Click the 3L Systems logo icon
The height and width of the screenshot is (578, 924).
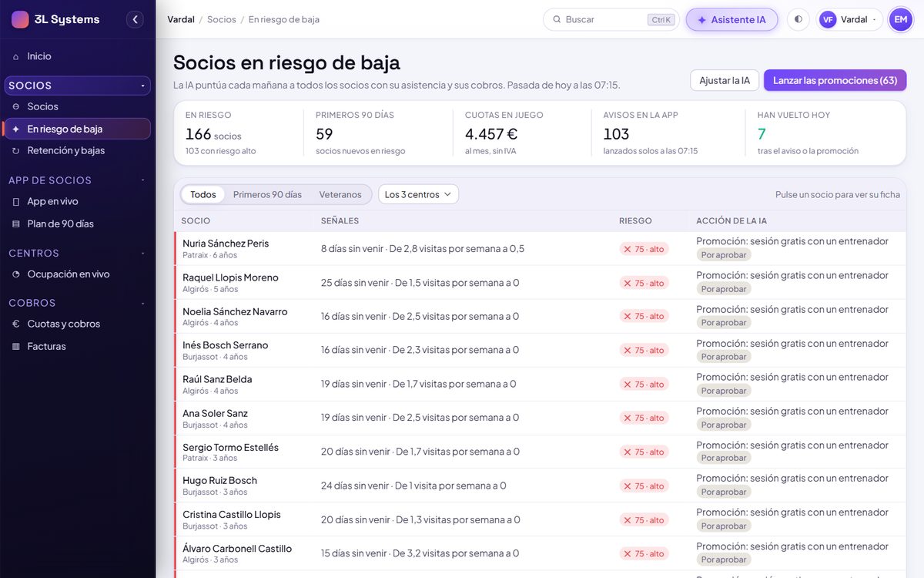[x=20, y=19]
